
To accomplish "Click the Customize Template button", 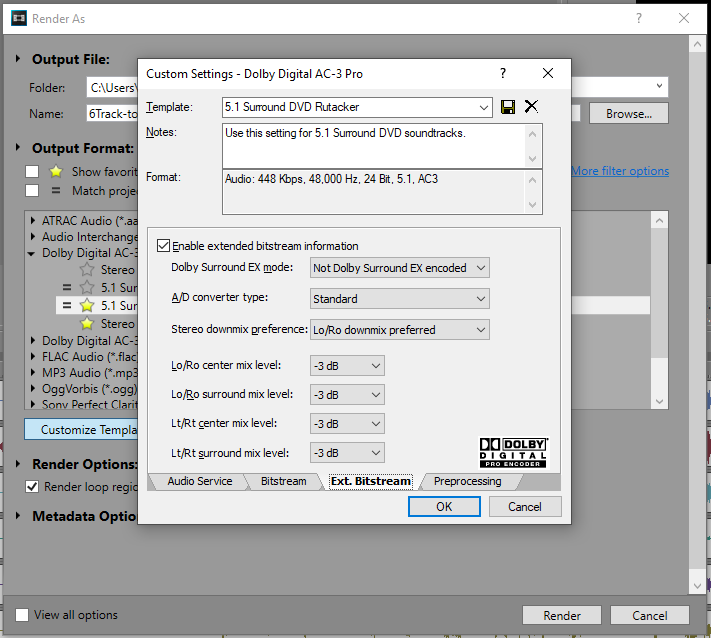I will pyautogui.click(x=81, y=429).
